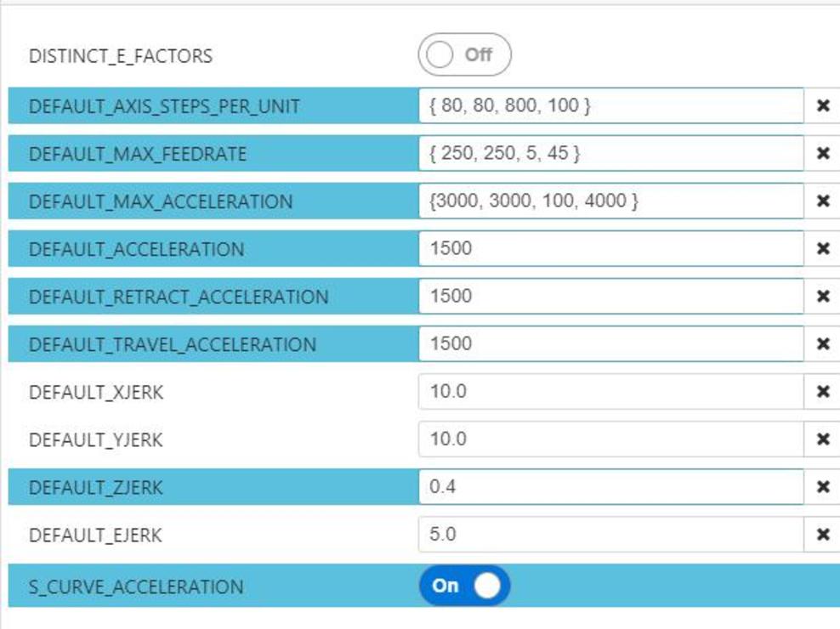Focus the DEFAULT_AXIS_STEPS_PER_UNIT input field
This screenshot has width=840, height=629.
click(610, 106)
